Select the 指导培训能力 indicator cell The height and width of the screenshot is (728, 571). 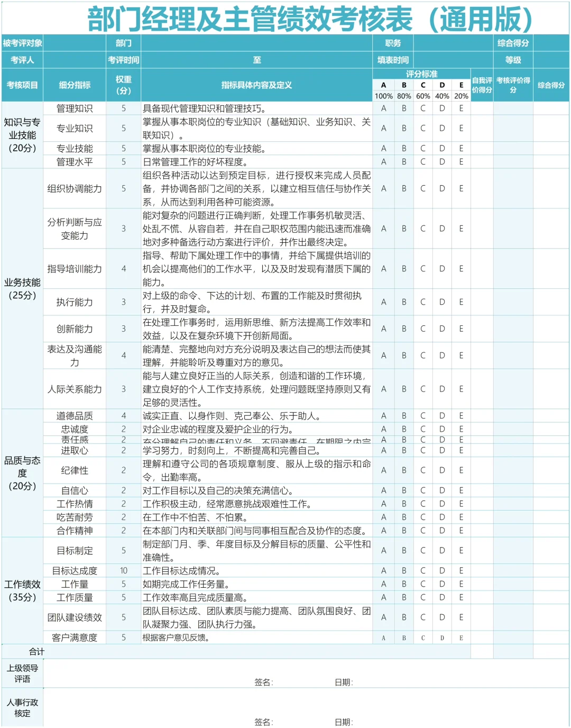tap(75, 269)
